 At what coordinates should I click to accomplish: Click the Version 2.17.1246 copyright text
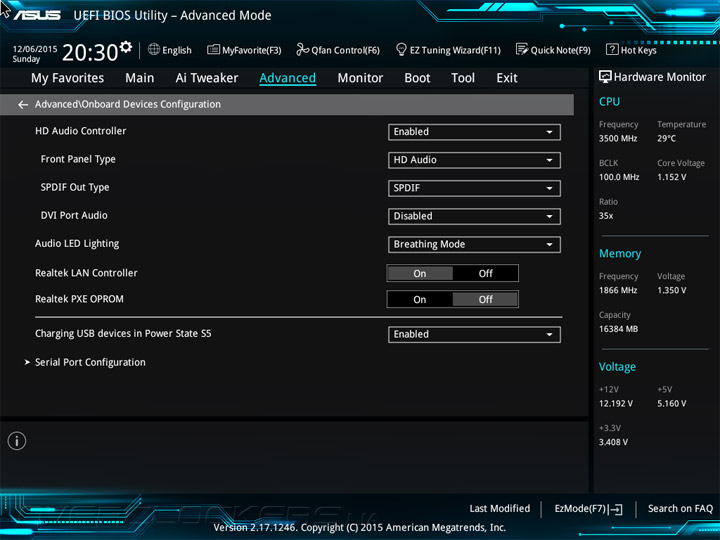click(360, 528)
